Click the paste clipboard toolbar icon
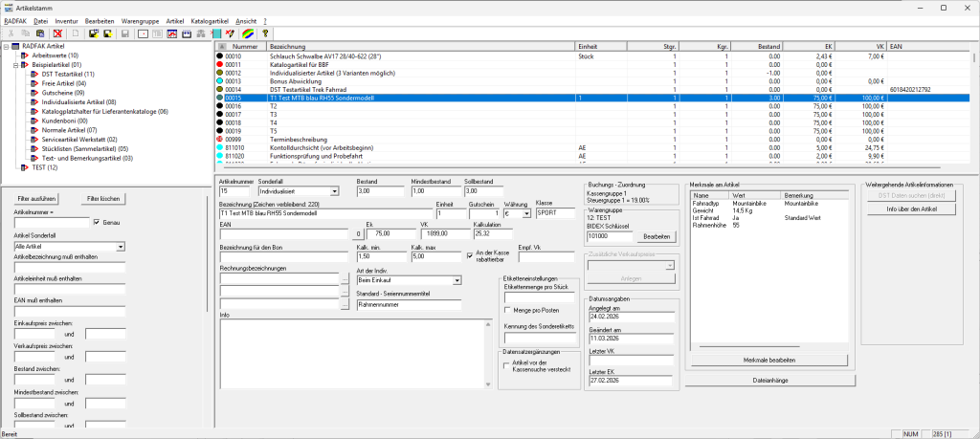Image resolution: width=980 pixels, height=439 pixels. click(x=41, y=33)
